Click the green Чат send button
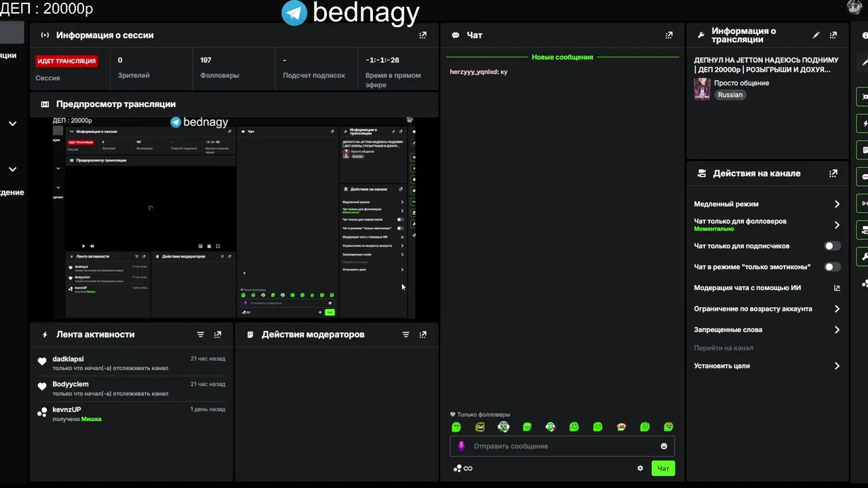This screenshot has height=488, width=868. click(x=663, y=468)
